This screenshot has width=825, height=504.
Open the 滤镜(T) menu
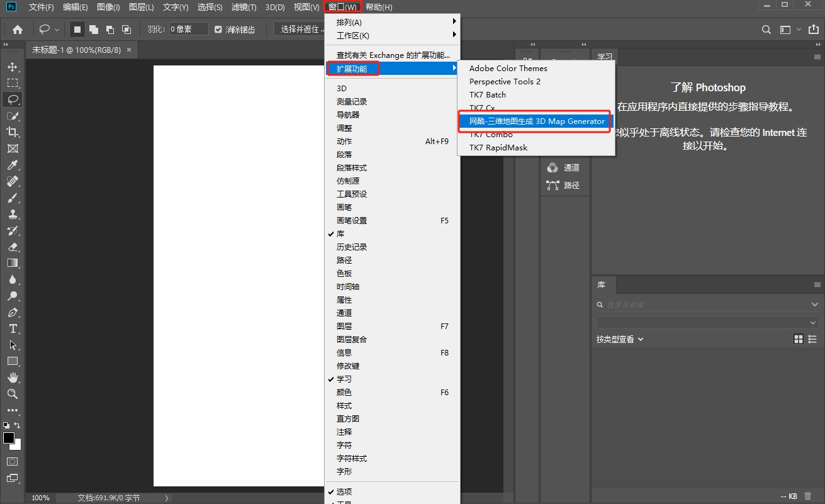pos(244,7)
